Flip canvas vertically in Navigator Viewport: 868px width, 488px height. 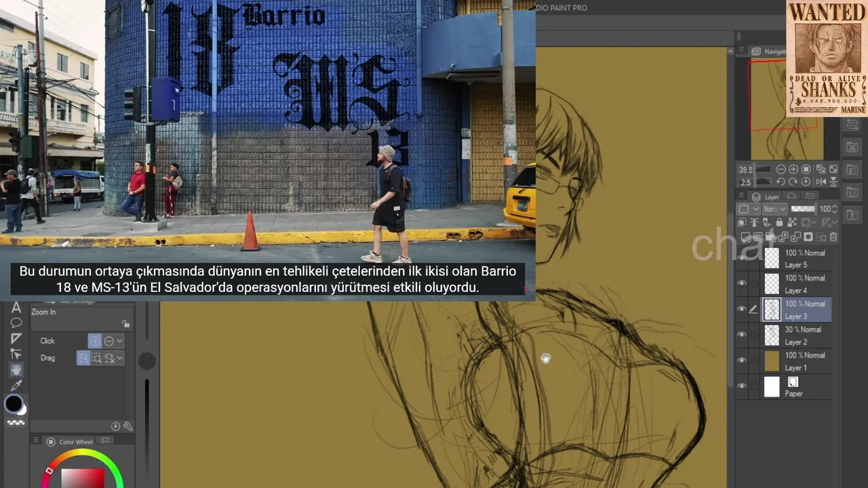833,182
